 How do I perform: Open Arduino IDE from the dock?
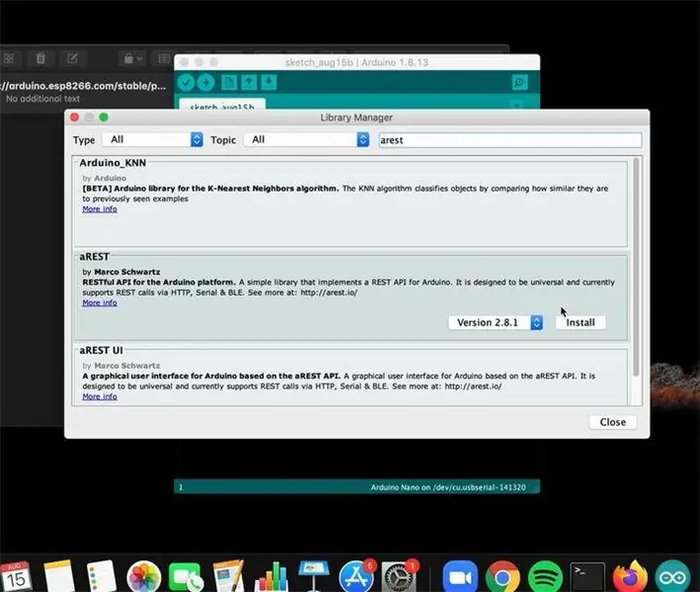click(x=672, y=576)
